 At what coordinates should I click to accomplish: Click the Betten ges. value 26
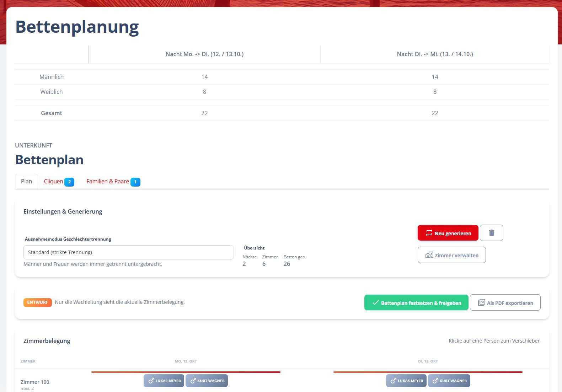pyautogui.click(x=287, y=264)
